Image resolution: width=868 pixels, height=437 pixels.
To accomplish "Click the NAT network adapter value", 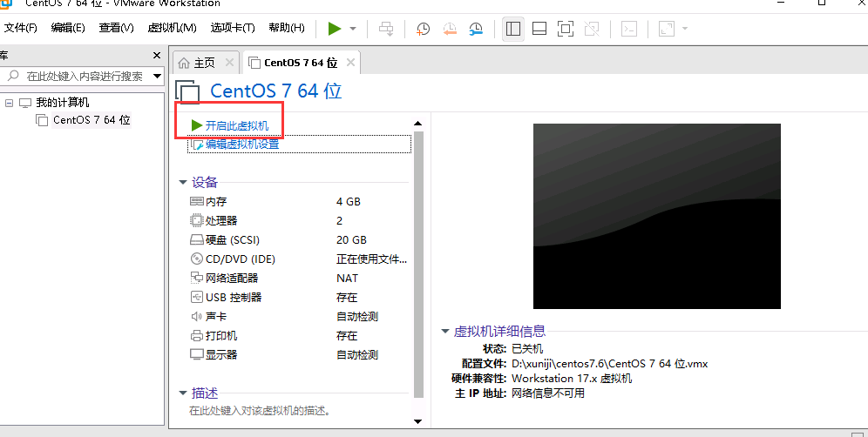I will coord(347,279).
